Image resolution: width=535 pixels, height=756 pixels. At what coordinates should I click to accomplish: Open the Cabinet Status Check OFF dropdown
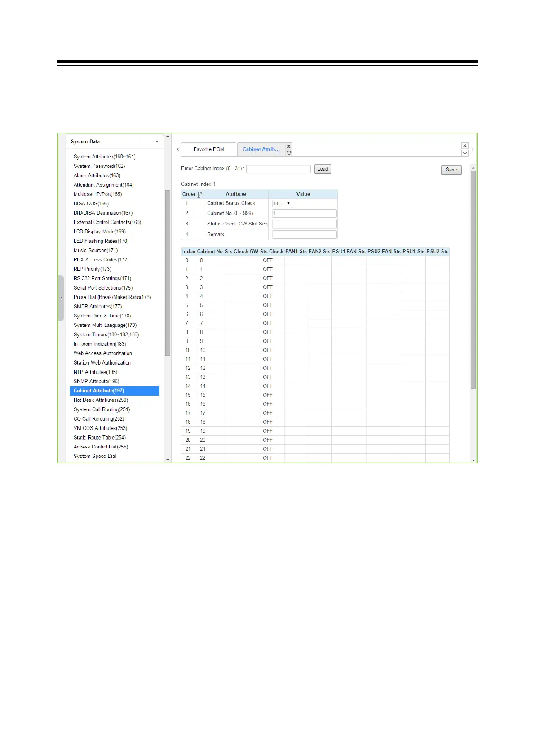click(x=282, y=203)
